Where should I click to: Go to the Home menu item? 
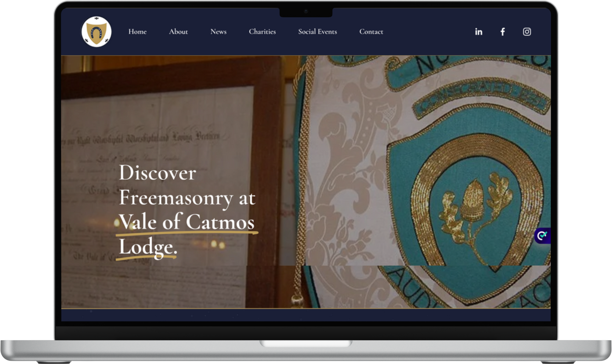point(137,32)
